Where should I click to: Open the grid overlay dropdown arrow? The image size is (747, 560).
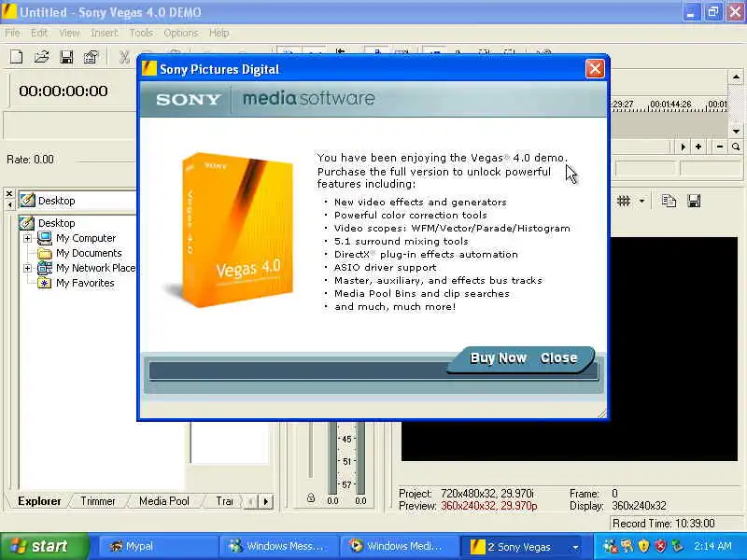coord(641,201)
